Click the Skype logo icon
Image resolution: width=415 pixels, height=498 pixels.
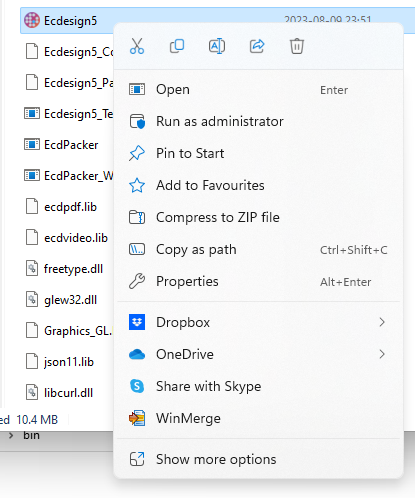(137, 386)
